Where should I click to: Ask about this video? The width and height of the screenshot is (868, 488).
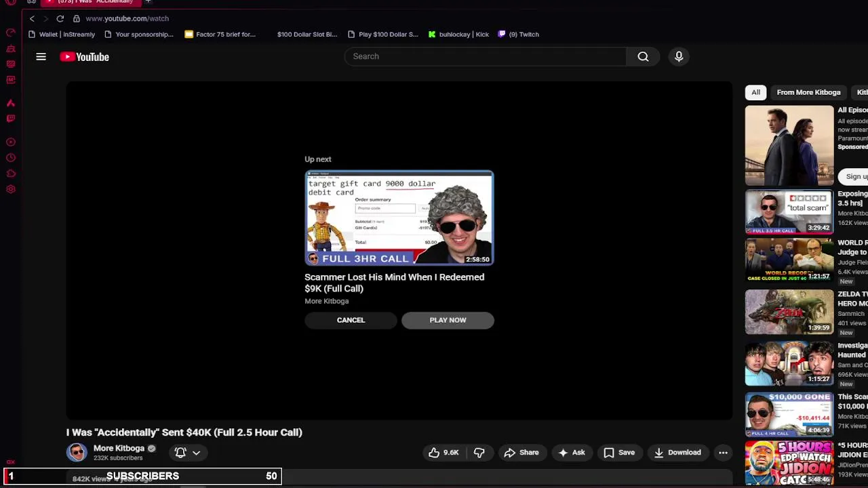pyautogui.click(x=571, y=452)
